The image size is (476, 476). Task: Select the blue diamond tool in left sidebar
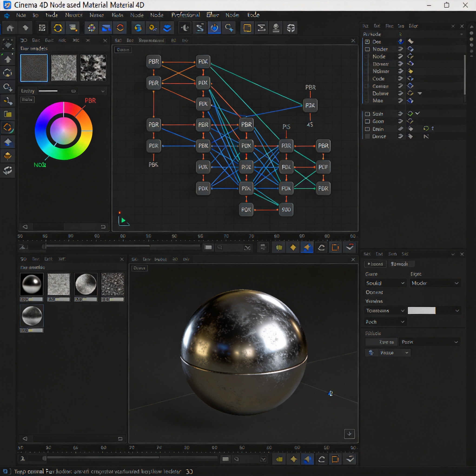8,142
